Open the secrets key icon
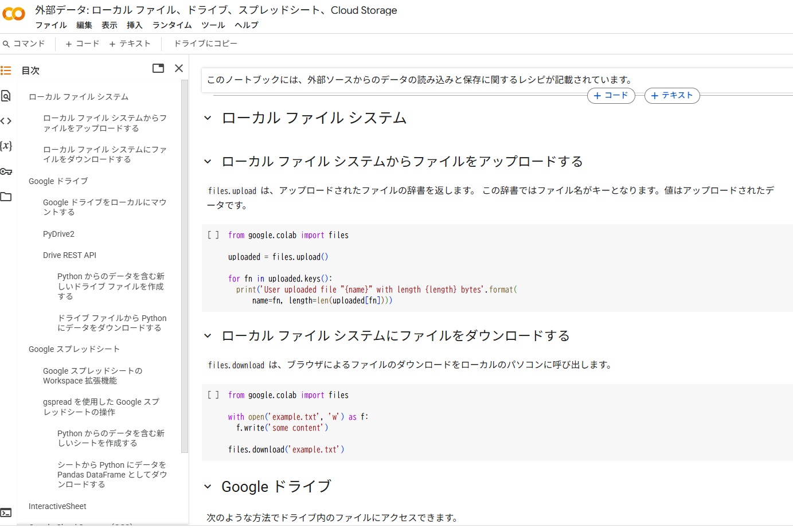This screenshot has width=793, height=532. tap(6, 171)
